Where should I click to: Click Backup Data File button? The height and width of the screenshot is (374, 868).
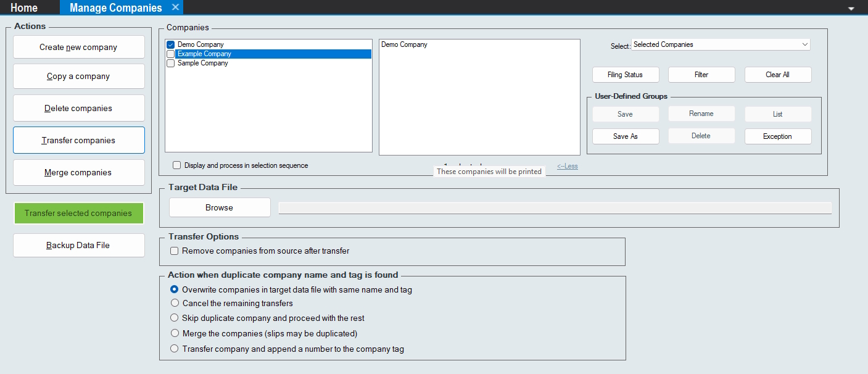tap(78, 245)
